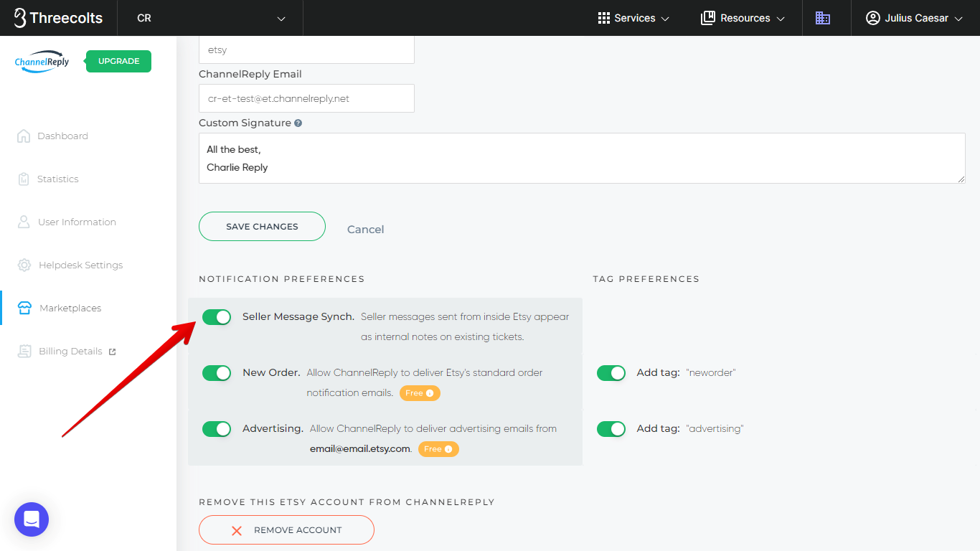
Task: Click the Dashboard home icon
Action: (x=24, y=136)
